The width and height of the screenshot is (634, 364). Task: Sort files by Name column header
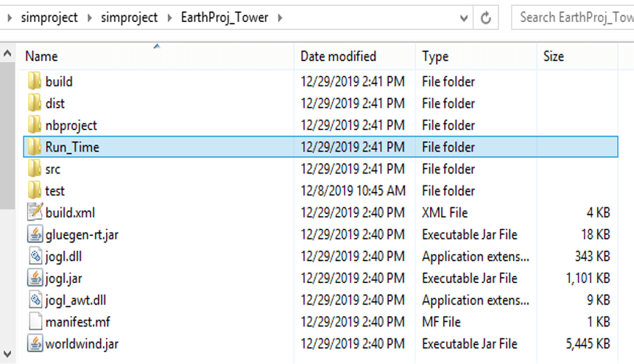pos(41,57)
